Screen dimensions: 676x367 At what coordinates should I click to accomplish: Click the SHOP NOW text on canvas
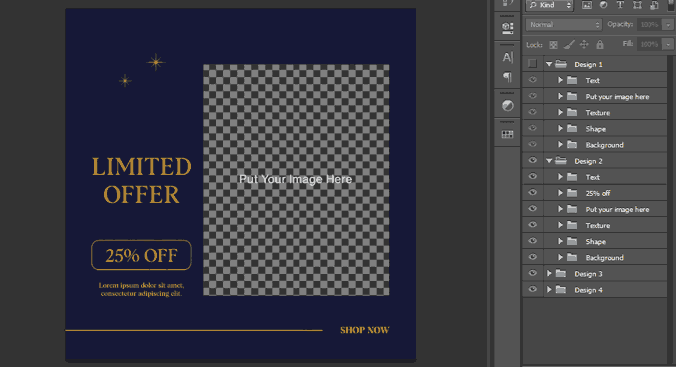tap(365, 330)
